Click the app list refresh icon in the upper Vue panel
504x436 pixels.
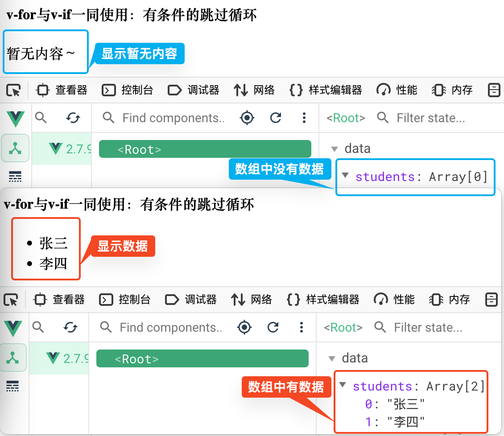point(73,118)
